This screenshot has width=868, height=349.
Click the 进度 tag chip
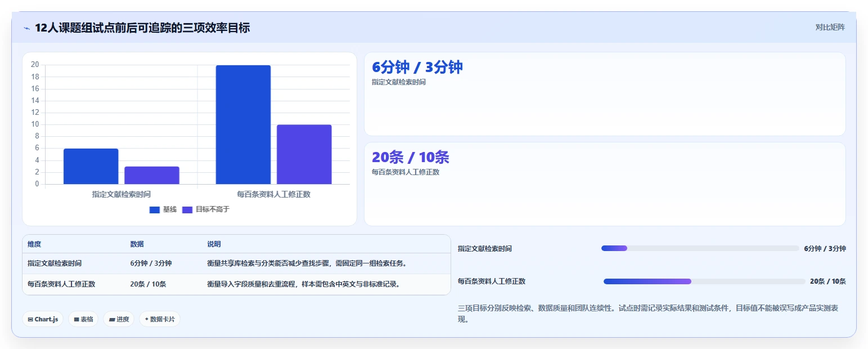[119, 319]
